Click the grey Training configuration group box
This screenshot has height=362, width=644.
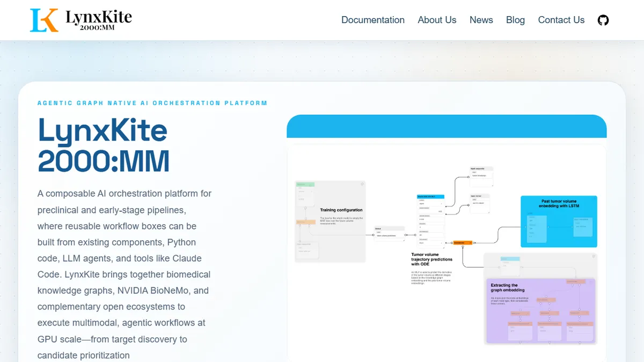[x=330, y=221]
